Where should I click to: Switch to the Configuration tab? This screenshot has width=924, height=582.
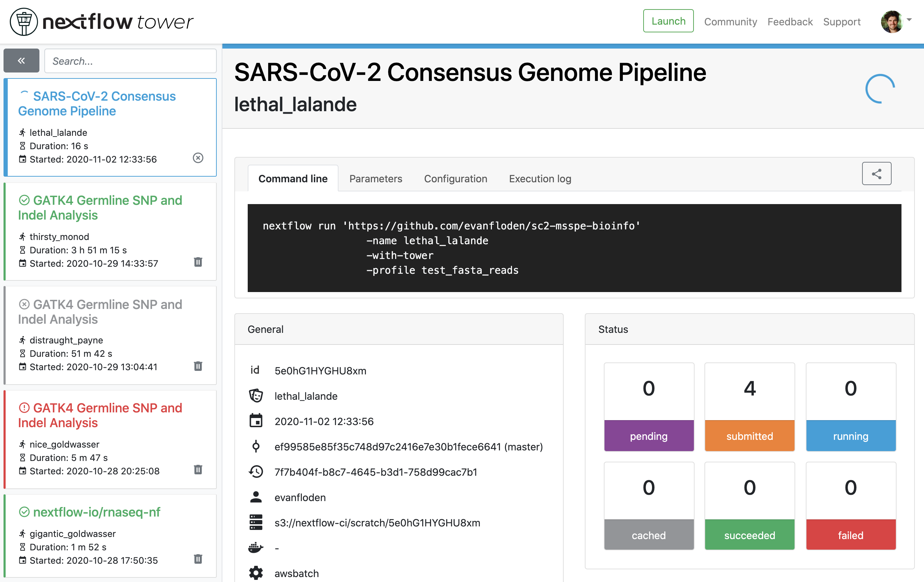tap(455, 179)
